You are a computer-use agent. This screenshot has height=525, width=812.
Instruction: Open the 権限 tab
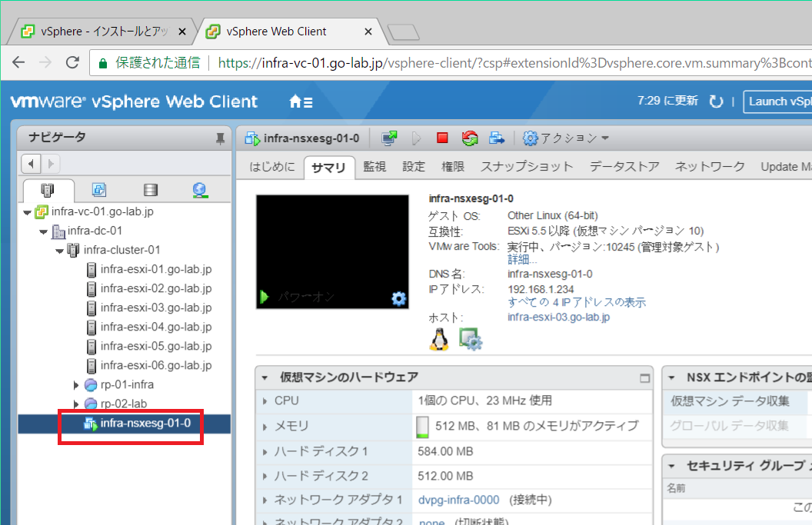coord(453,167)
